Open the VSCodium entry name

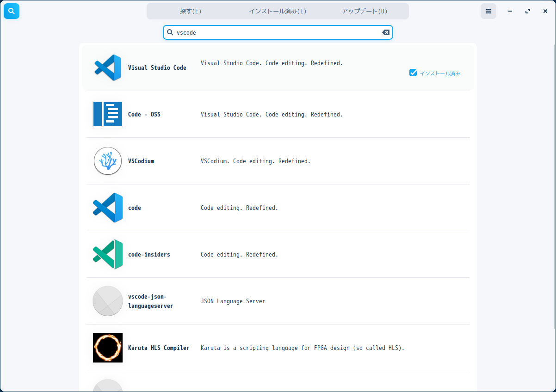click(x=141, y=161)
